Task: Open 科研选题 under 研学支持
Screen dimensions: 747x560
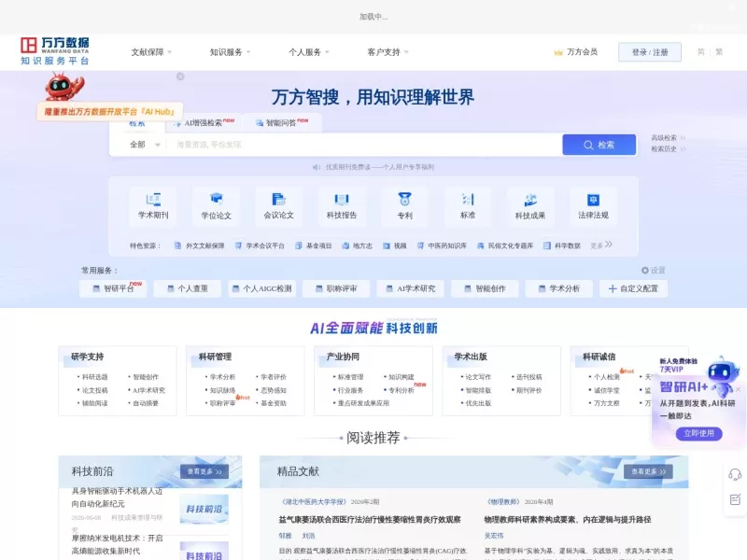Action: [95, 377]
